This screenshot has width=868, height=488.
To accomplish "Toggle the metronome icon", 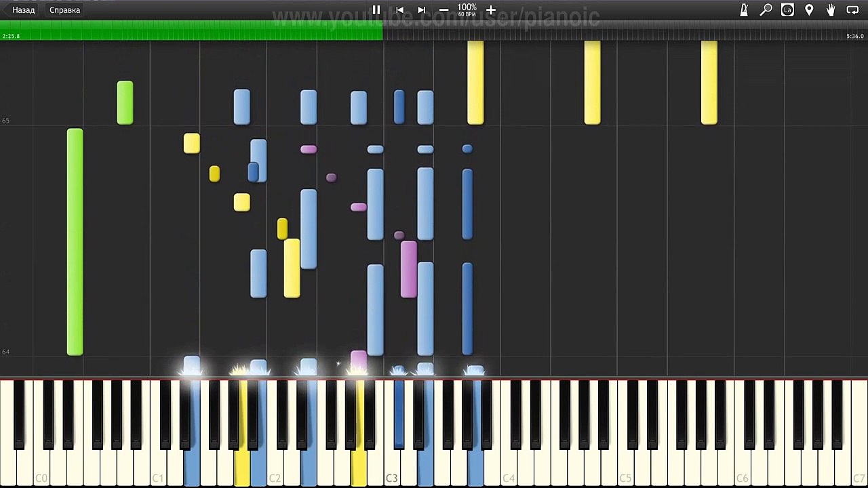I will [744, 10].
